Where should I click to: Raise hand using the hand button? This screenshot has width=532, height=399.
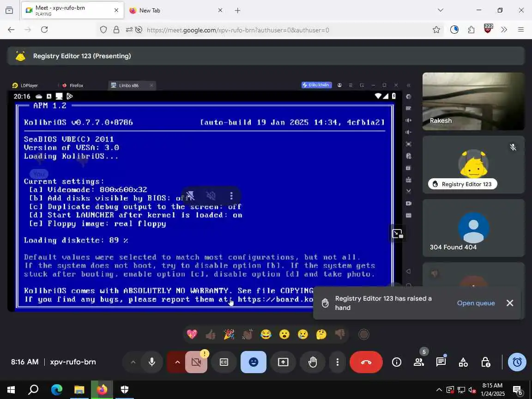(x=313, y=362)
